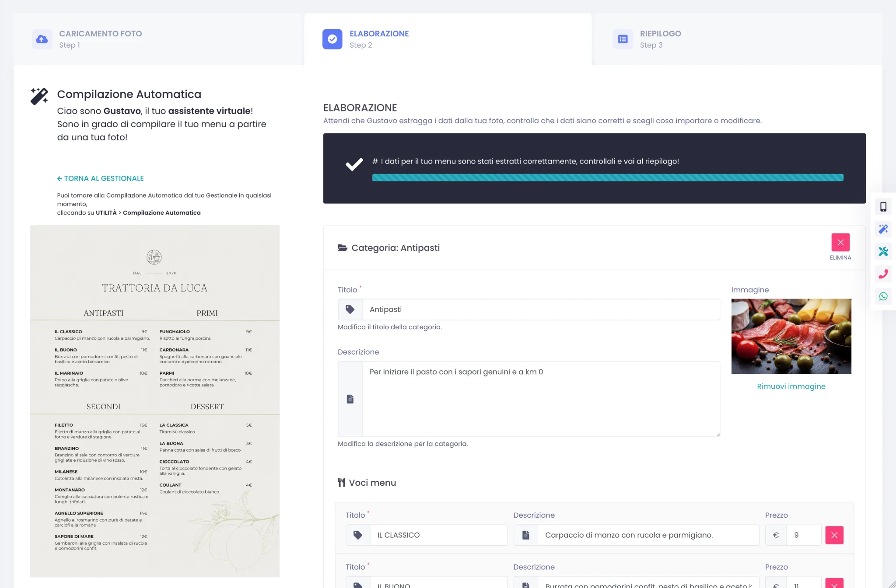
Task: Follow the Torna al gestionale link
Action: 100,178
